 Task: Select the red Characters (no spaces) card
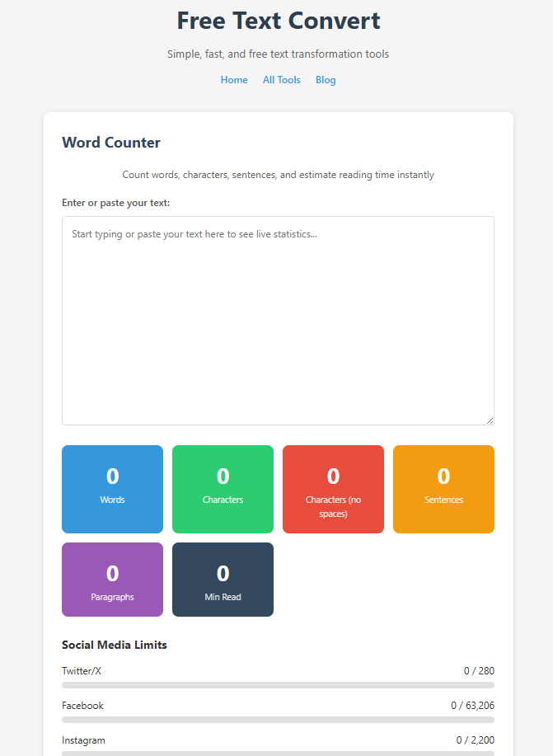pos(333,489)
